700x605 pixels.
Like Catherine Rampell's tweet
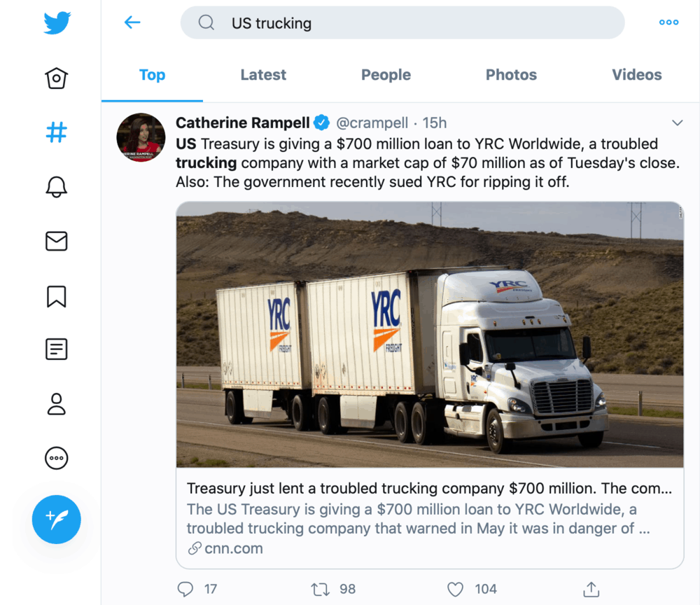tap(455, 589)
